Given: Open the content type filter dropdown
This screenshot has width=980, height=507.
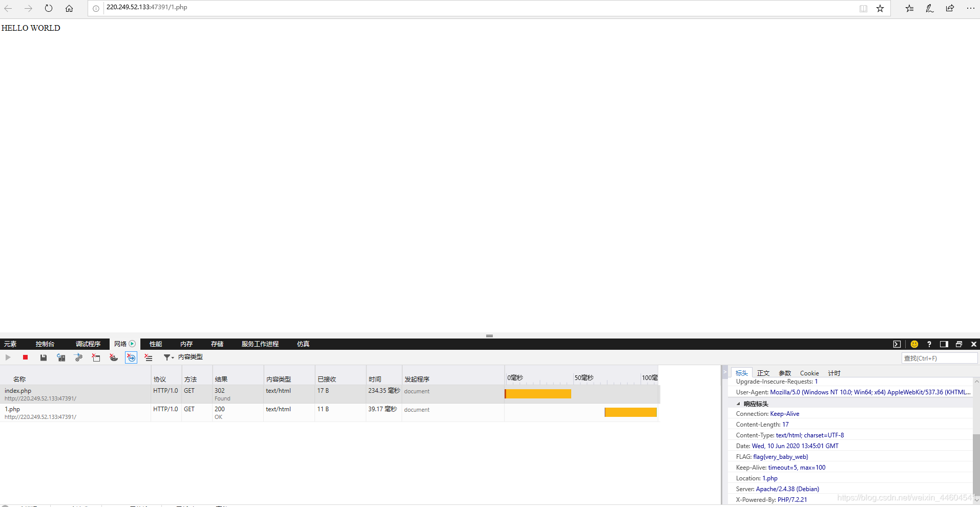Looking at the screenshot, I should coord(183,357).
